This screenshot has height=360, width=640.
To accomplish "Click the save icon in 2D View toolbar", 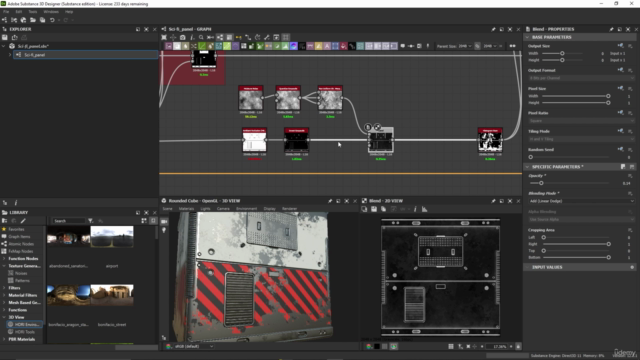I will coord(374,209).
